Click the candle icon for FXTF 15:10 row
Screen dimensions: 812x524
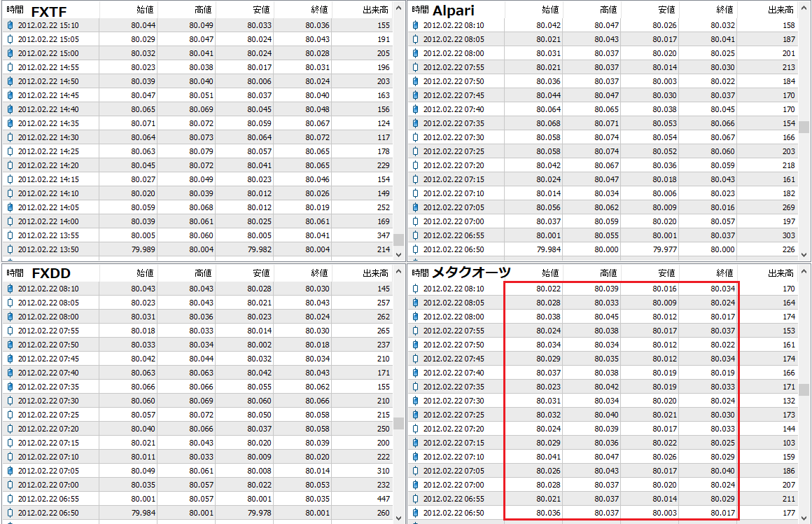[10, 25]
